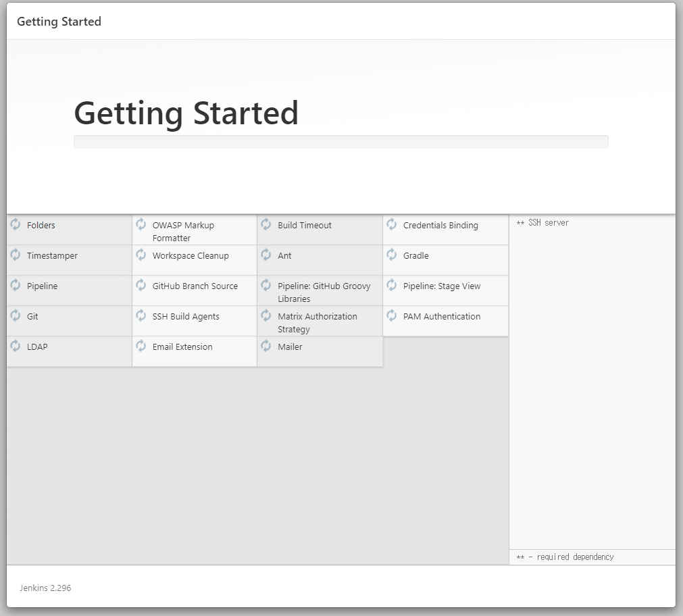Click the PAM Authentication plugin name
This screenshot has height=616, width=683.
442,317
